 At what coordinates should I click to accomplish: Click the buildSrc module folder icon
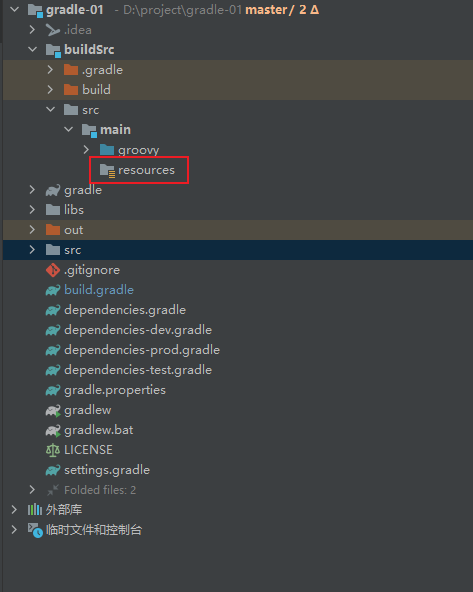(53, 50)
